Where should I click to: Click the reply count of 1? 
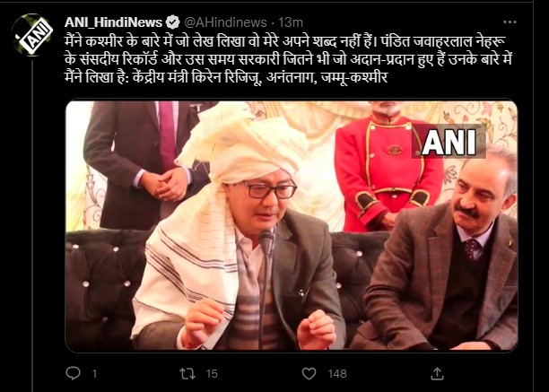click(x=94, y=374)
